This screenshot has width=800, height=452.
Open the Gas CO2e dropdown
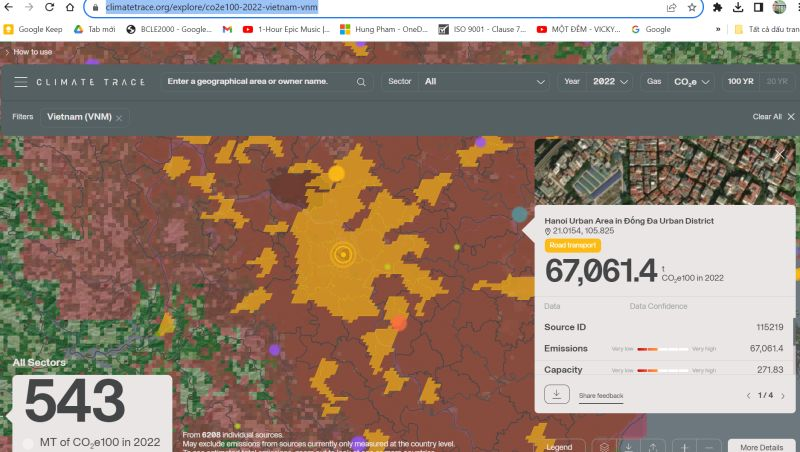click(x=691, y=81)
